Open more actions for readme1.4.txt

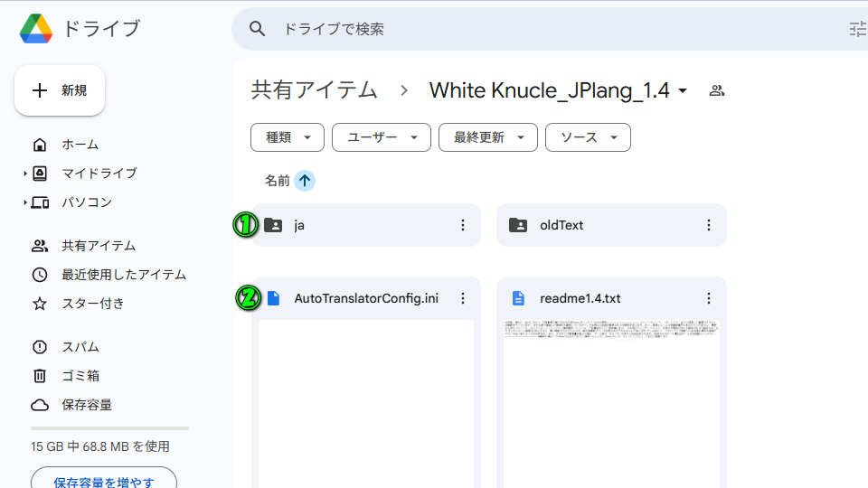tap(709, 298)
